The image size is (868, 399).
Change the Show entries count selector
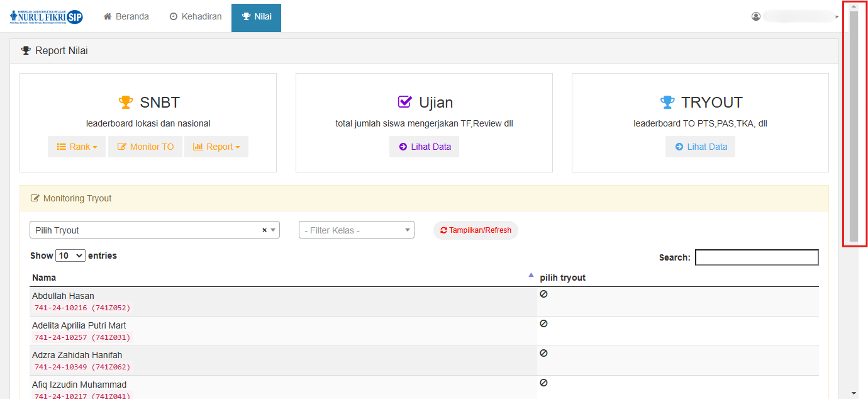(70, 256)
